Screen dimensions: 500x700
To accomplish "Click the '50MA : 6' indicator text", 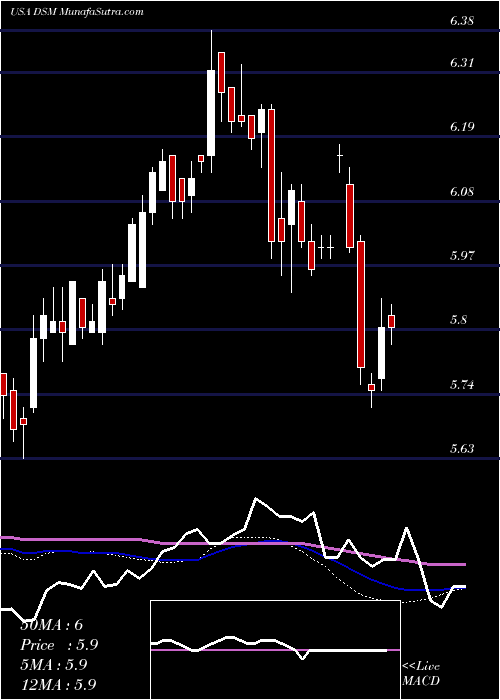I will (x=52, y=625).
